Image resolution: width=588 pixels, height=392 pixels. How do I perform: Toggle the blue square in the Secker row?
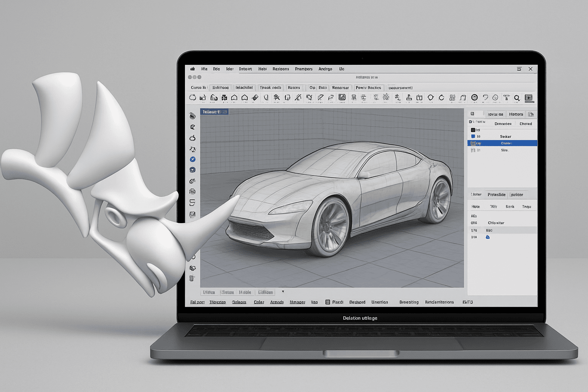click(x=473, y=136)
